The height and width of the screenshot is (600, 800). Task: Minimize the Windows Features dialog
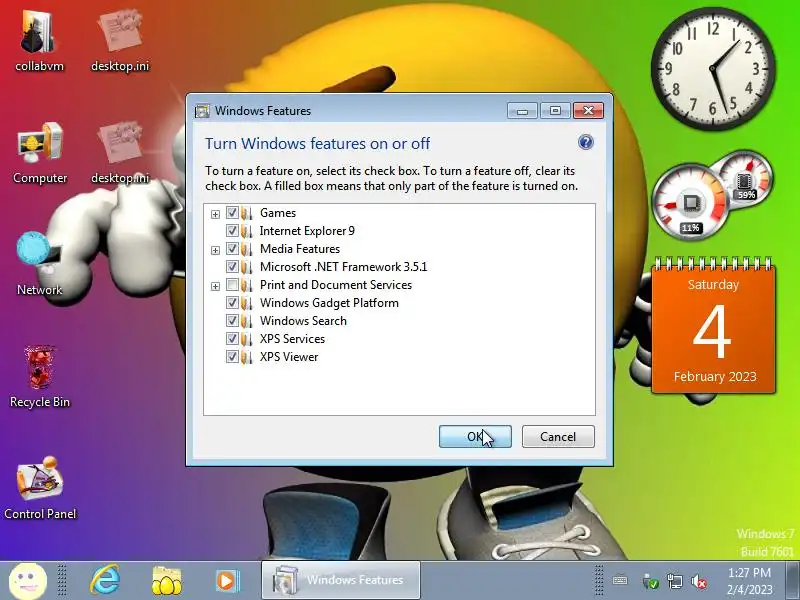(522, 111)
